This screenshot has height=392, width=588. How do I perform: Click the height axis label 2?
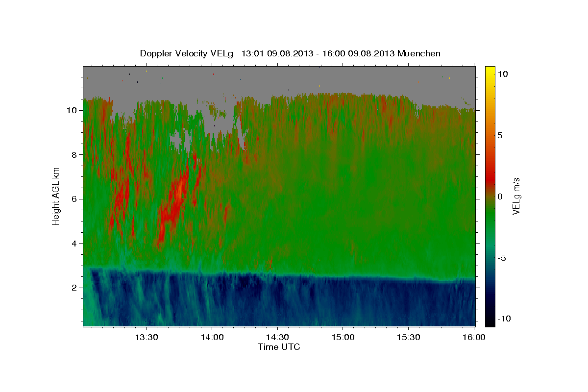click(x=74, y=288)
